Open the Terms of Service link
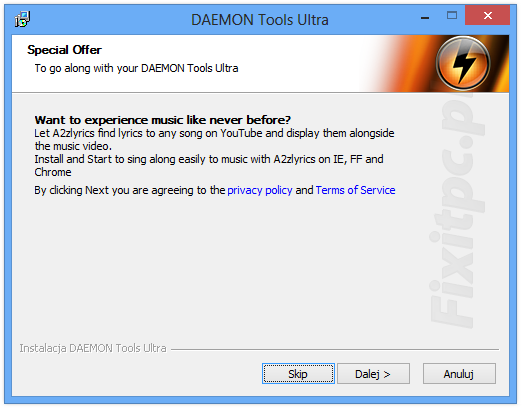The height and width of the screenshot is (408, 522). click(355, 190)
